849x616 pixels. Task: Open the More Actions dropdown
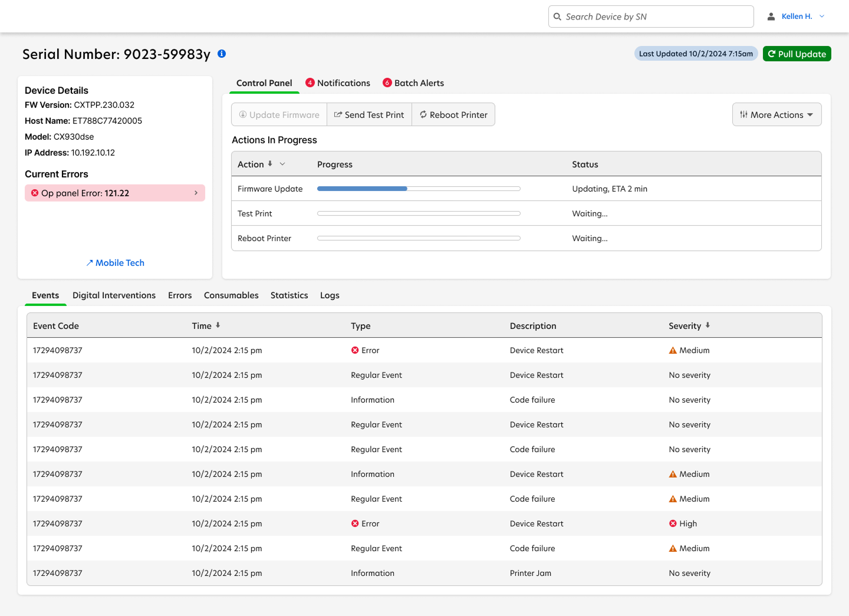click(776, 114)
